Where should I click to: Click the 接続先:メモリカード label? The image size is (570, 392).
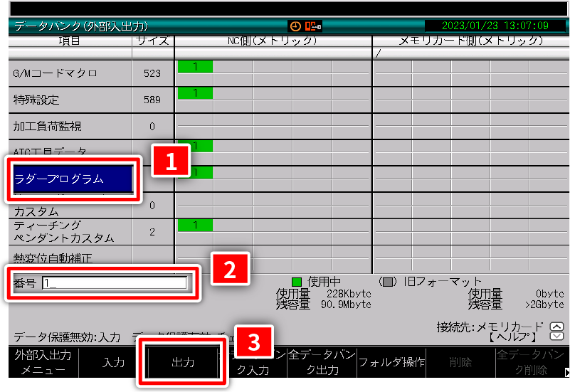coord(490,327)
